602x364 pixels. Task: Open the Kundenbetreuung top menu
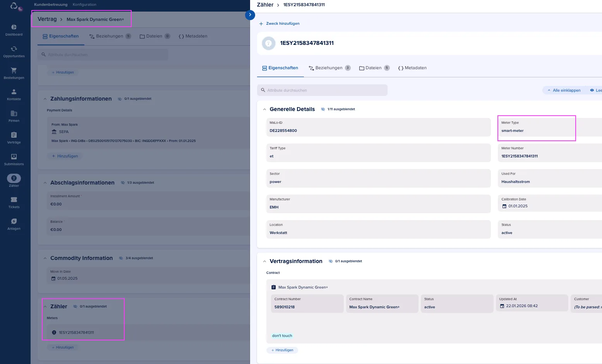coord(51,5)
